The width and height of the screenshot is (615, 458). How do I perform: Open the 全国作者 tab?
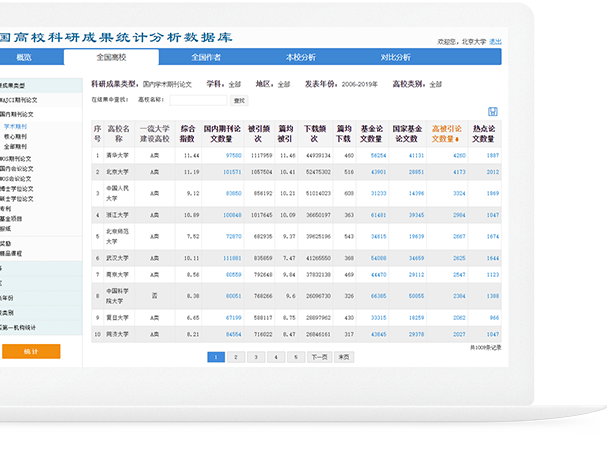click(x=206, y=57)
